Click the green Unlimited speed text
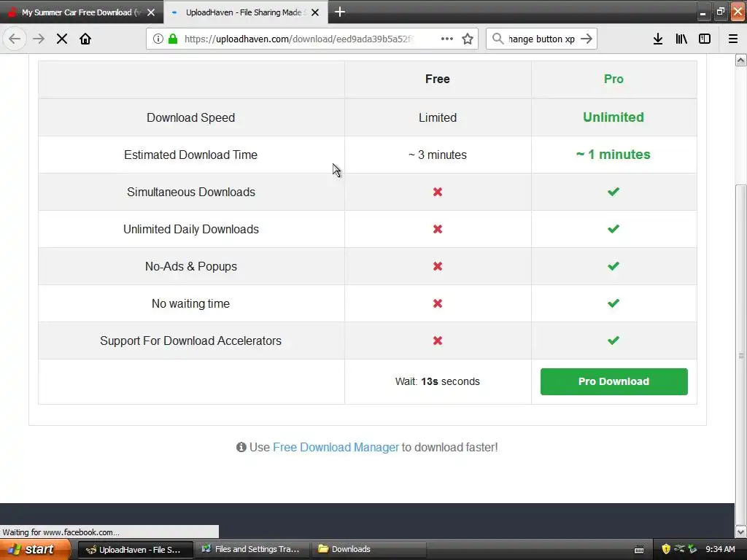This screenshot has width=747, height=560. (x=614, y=117)
